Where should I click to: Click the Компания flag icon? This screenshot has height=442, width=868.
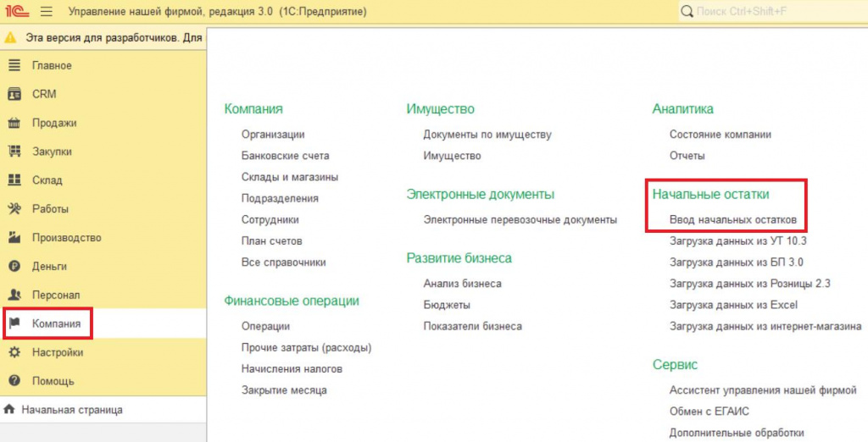tap(14, 323)
